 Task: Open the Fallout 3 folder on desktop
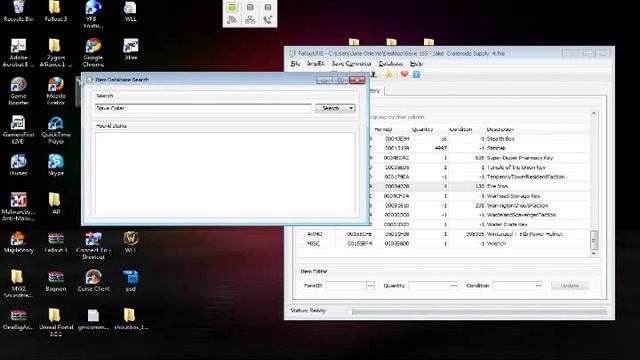pyautogui.click(x=56, y=11)
